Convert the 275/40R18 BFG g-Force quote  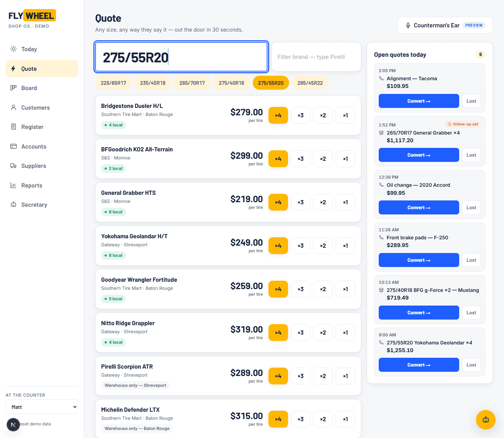click(x=419, y=313)
